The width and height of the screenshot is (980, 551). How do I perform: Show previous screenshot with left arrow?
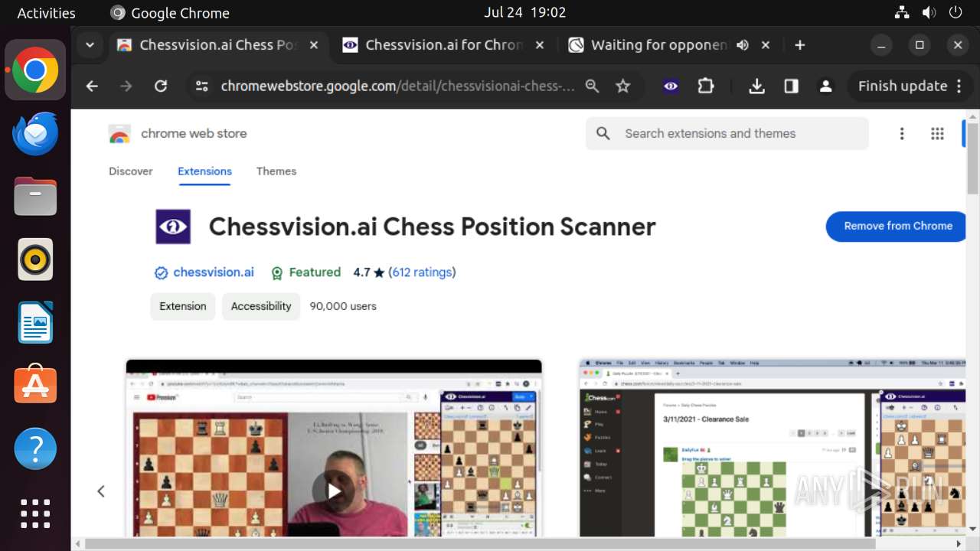(100, 491)
